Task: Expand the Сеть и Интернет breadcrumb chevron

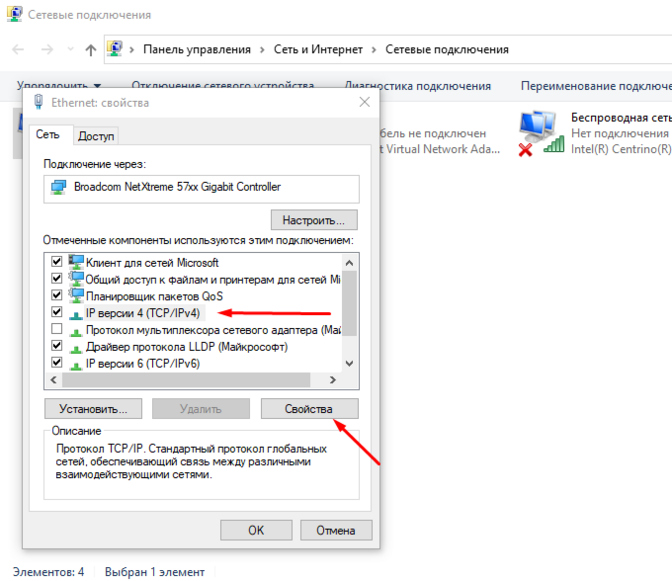Action: point(373,49)
